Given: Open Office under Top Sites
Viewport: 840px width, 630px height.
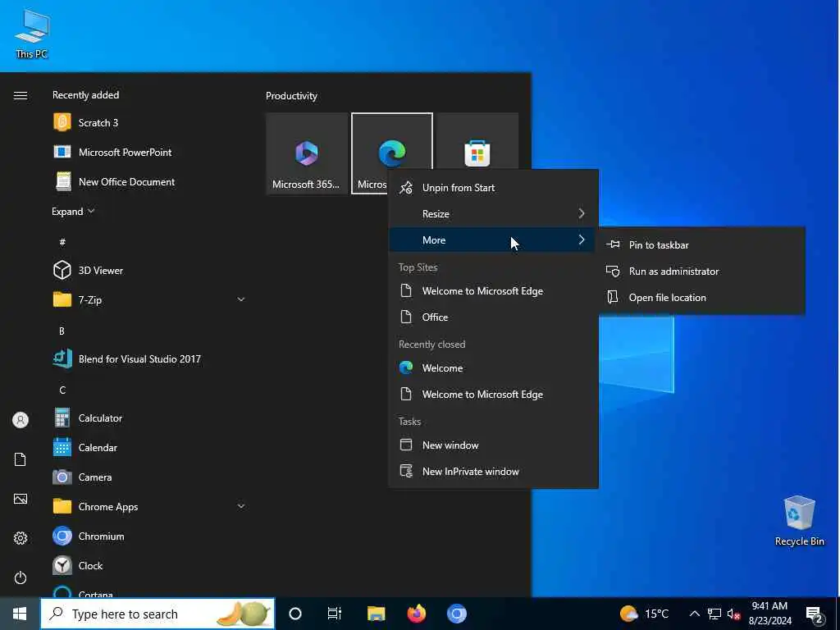Looking at the screenshot, I should [493, 317].
